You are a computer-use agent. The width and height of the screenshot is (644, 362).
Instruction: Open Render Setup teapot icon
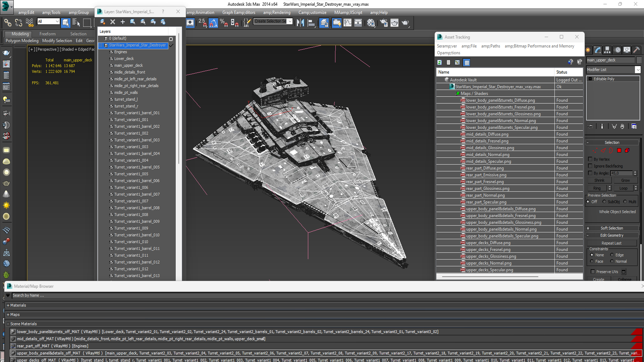[383, 22]
